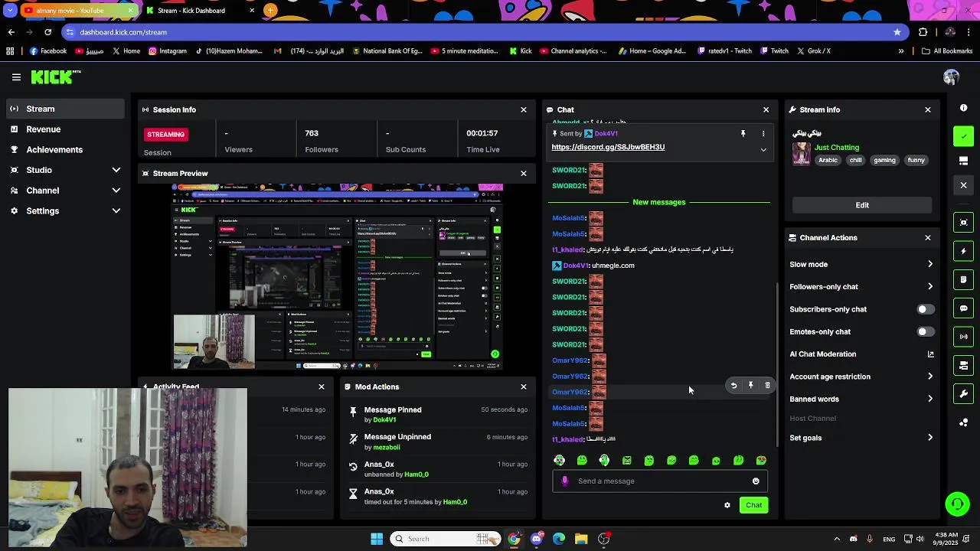980x551 pixels.
Task: Click the Just Chatting category link
Action: 837,148
